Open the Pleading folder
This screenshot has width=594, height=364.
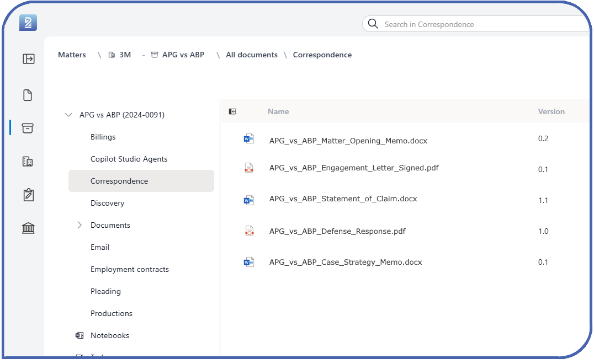coord(105,291)
